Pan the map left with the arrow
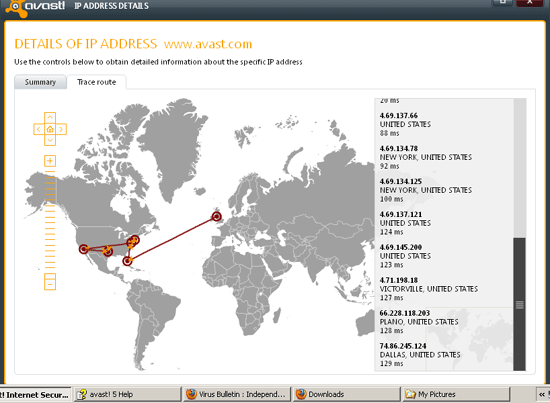The image size is (550, 403). click(x=39, y=129)
